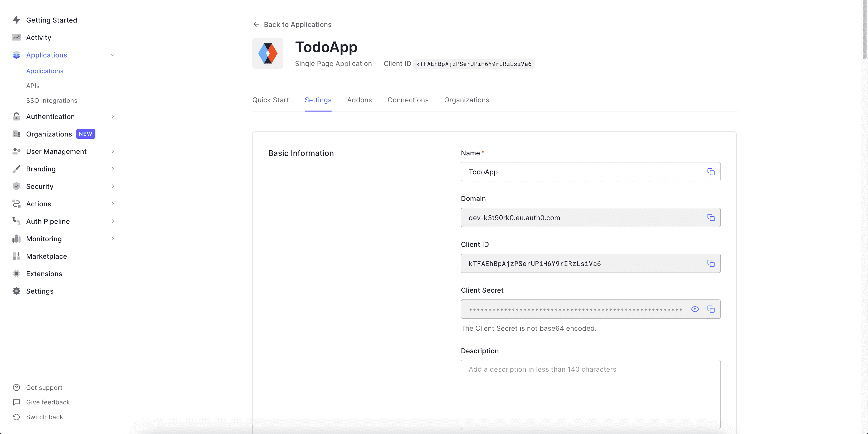
Task: Copy the Client ID field value
Action: (x=711, y=263)
